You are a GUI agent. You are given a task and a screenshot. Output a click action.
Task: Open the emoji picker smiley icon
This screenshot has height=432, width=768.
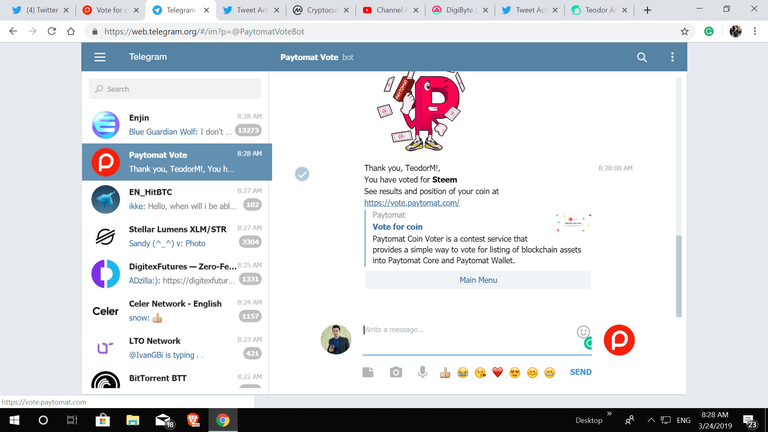click(x=583, y=332)
